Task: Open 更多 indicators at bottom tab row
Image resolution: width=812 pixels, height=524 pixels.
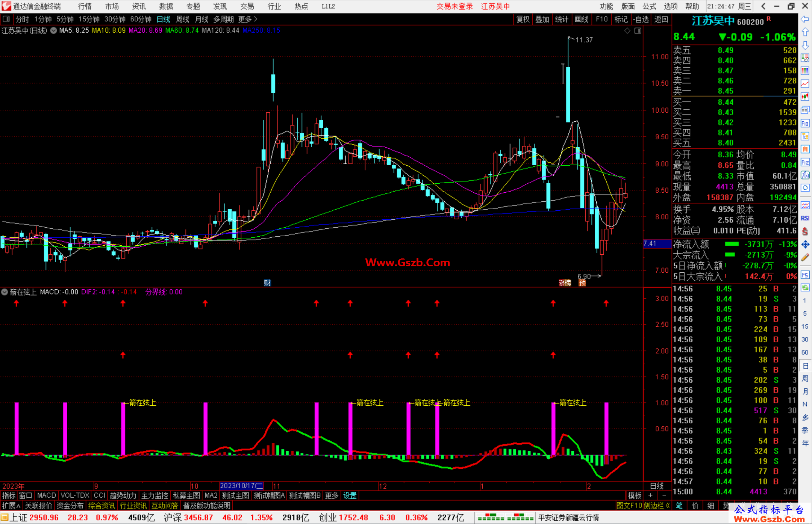Action: coord(332,495)
